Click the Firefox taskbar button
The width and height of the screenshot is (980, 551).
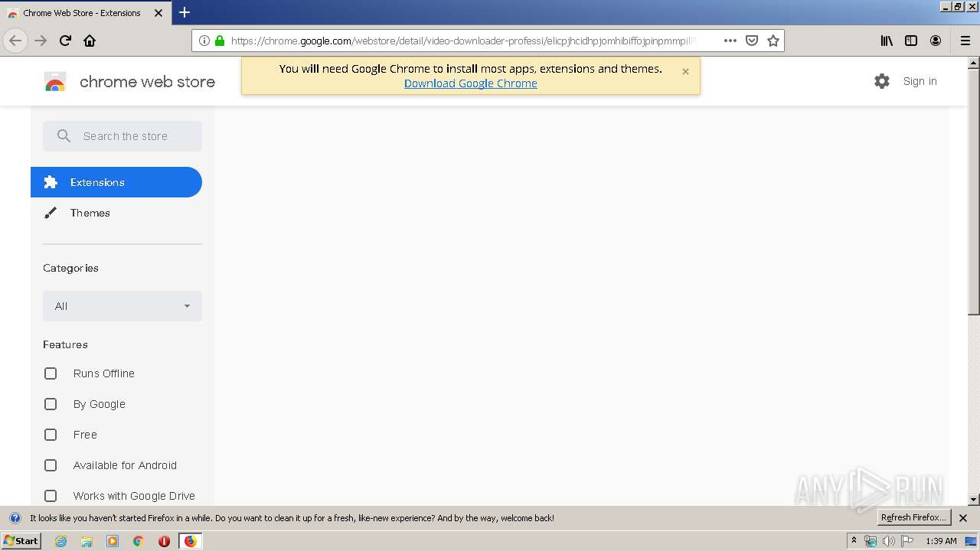pyautogui.click(x=190, y=541)
